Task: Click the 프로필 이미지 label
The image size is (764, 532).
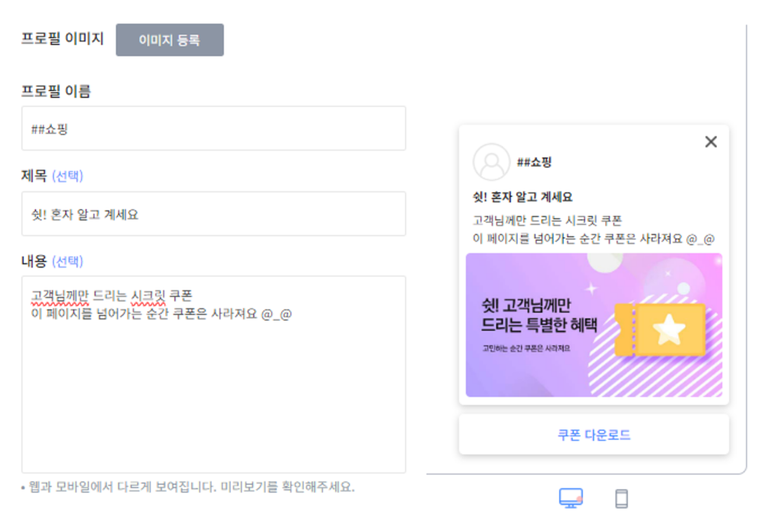Action: 62,39
